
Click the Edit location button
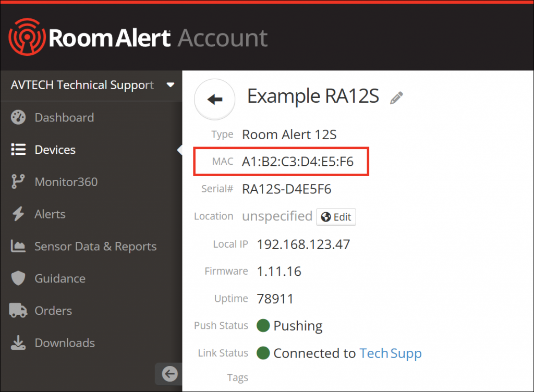click(336, 217)
